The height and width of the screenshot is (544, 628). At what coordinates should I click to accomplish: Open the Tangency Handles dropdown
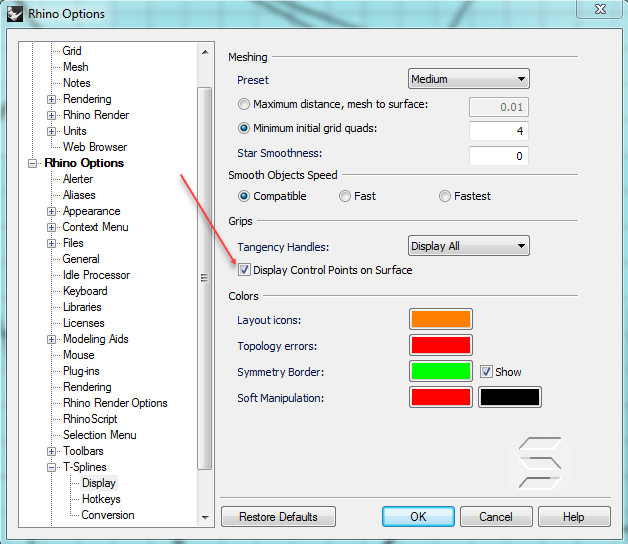coord(469,246)
